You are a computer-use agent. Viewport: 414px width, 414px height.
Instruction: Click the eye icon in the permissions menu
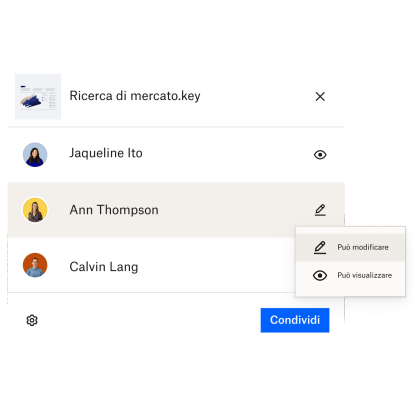[320, 275]
